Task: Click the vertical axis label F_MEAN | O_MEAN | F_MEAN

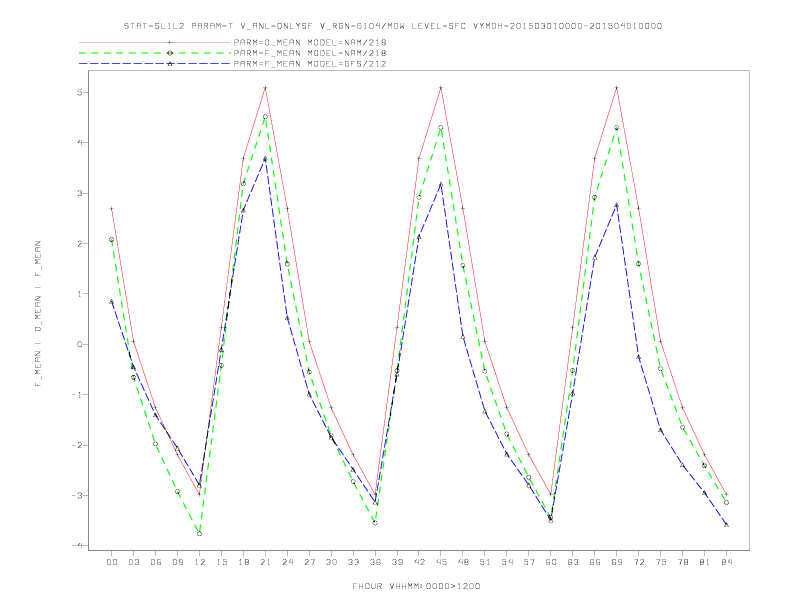Action: tap(38, 314)
